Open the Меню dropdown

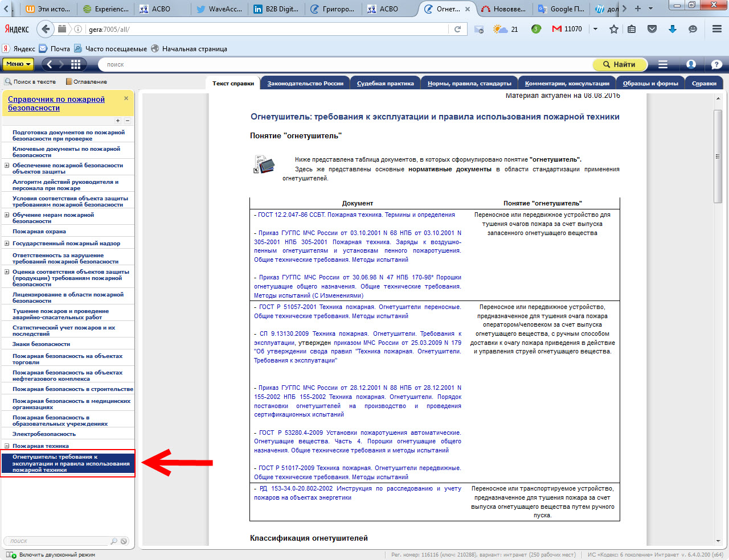point(18,64)
